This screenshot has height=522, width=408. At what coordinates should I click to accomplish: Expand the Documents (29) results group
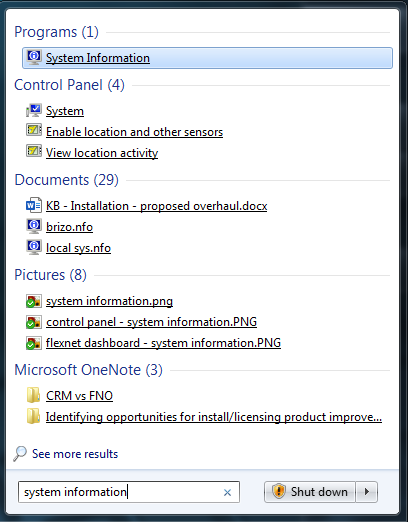pos(66,180)
